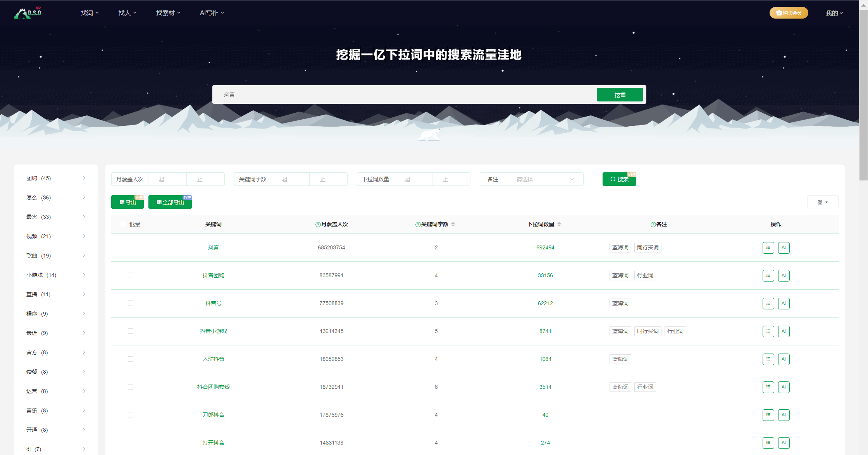Open the 找词 navigation menu
Viewport: 868px width, 455px height.
(x=90, y=13)
